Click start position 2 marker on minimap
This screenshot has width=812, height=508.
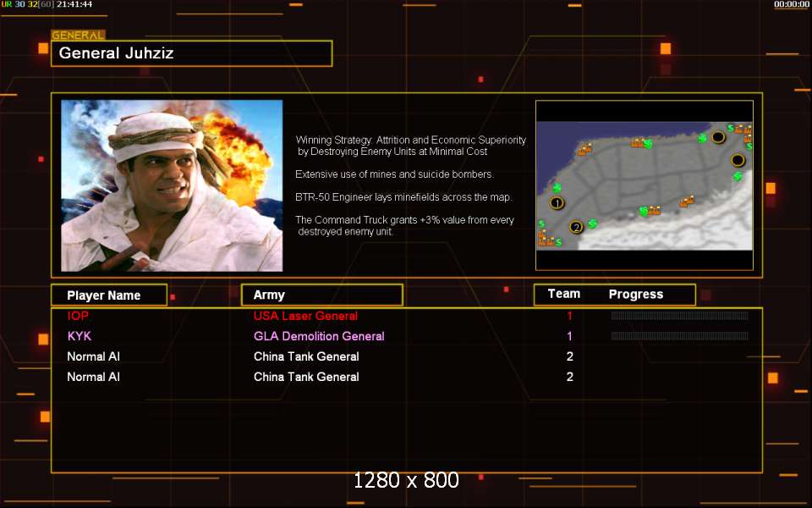point(576,227)
